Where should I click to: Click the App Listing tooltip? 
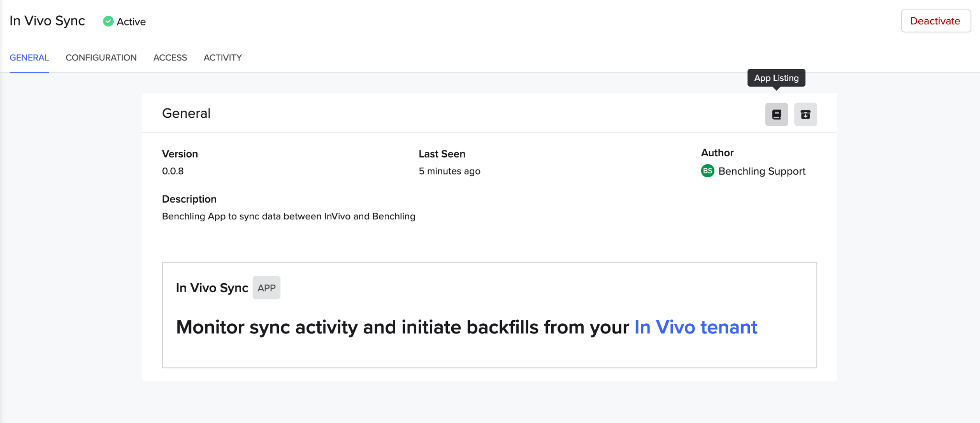click(x=776, y=78)
